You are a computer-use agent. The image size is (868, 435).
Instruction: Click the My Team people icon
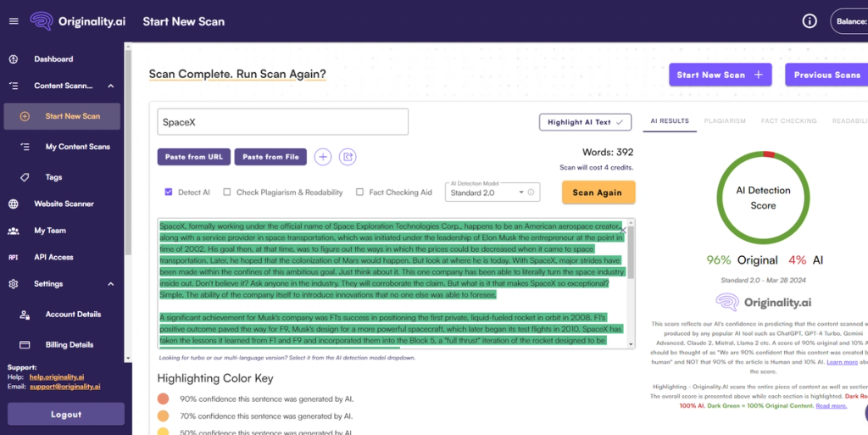14,231
